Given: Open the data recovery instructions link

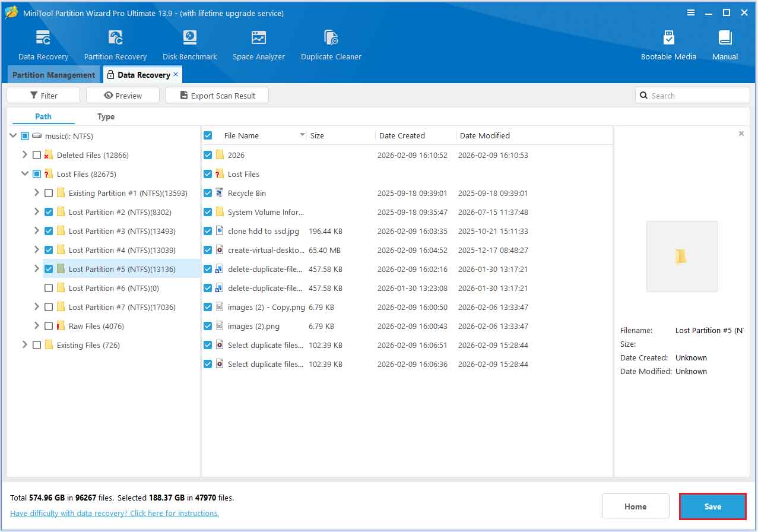Looking at the screenshot, I should click(x=115, y=513).
